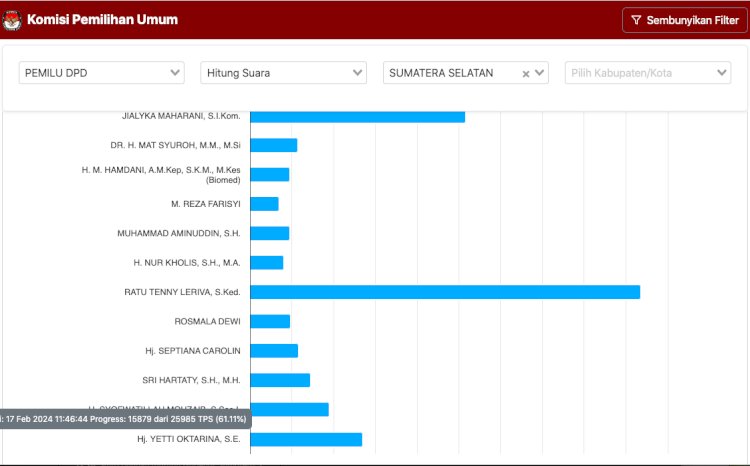
Task: Click the H. M. HAMDANI bar
Action: point(269,175)
